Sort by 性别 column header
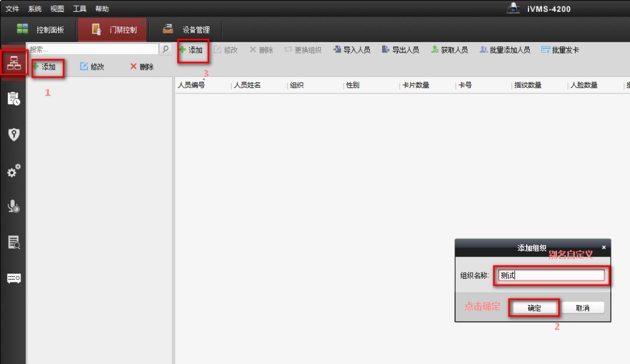The height and width of the screenshot is (364, 630). [352, 85]
